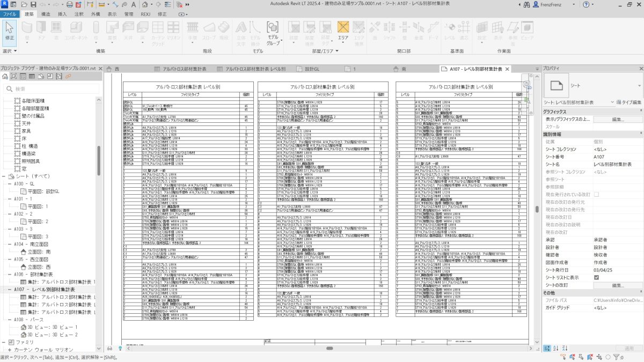Toggle the シートリストに表示 checkbox
This screenshot has height=362, width=644.
pos(596,278)
